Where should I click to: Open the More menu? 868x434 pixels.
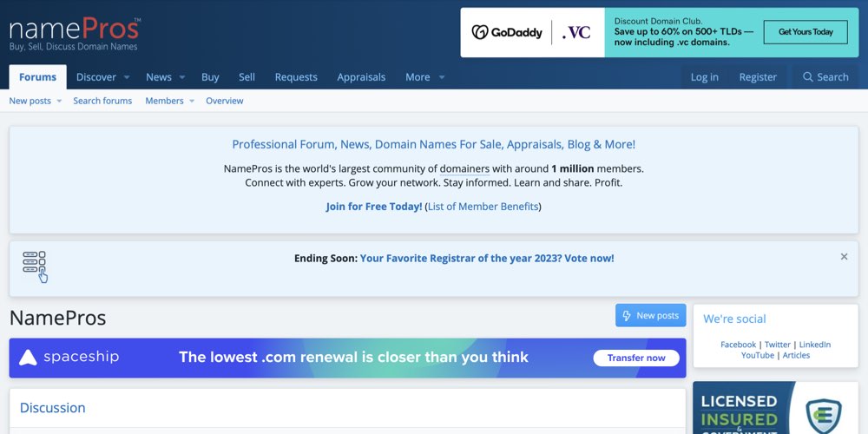tap(418, 77)
